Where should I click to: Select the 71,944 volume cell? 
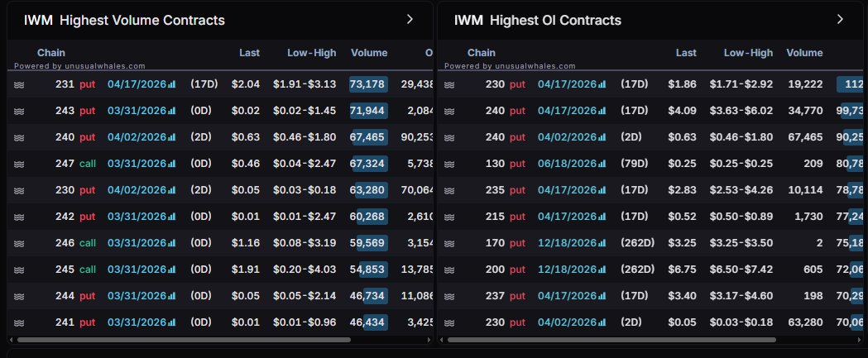pos(368,112)
